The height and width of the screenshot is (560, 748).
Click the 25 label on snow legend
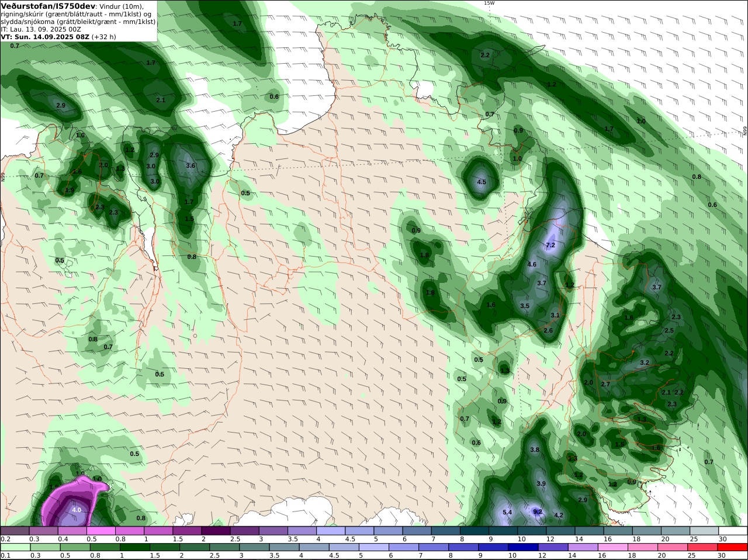694,539
